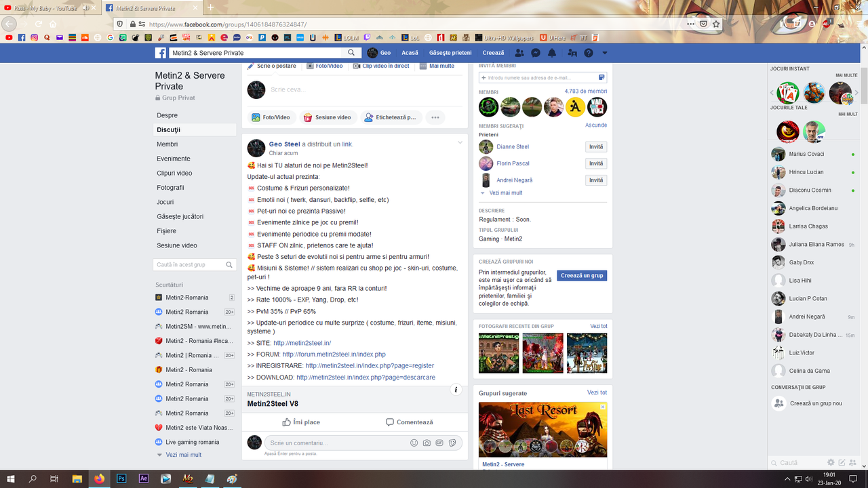Image resolution: width=868 pixels, height=488 pixels.
Task: Expand Vezi mai mult under suggested members
Action: point(506,193)
